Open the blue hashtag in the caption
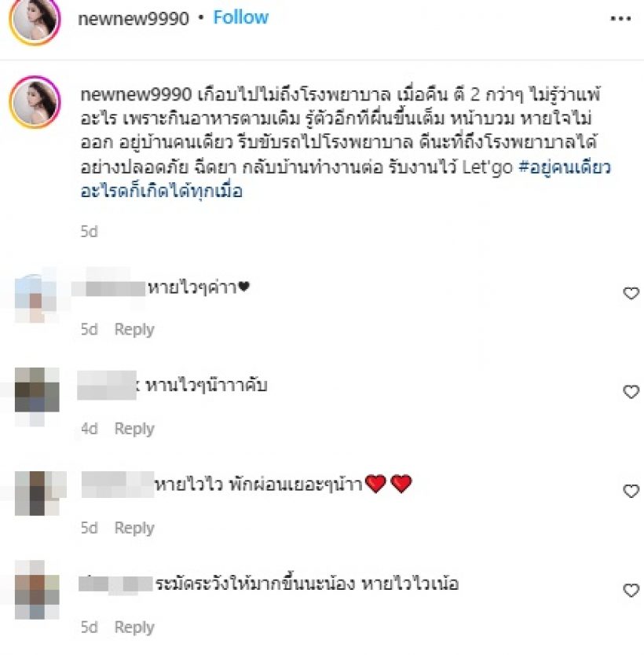The image size is (644, 655). [346, 179]
